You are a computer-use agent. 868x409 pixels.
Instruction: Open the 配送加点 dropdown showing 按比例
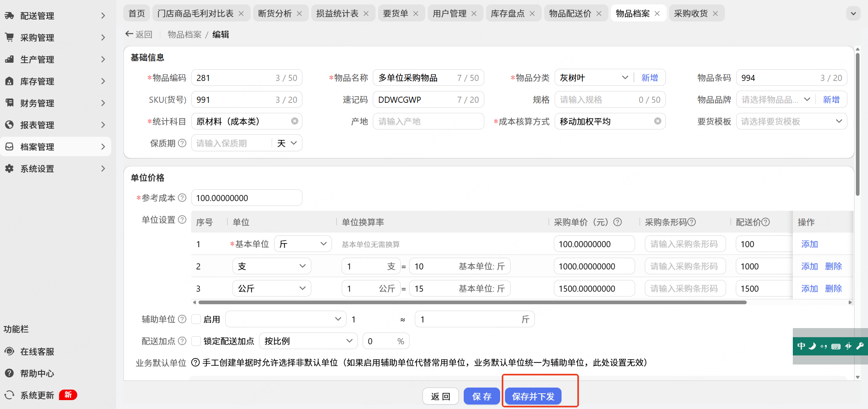(x=308, y=341)
